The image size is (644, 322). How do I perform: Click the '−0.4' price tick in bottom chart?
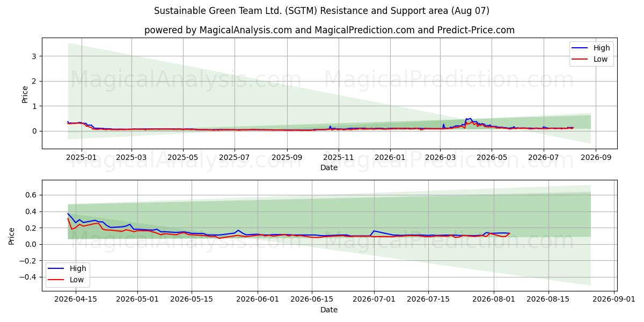[x=27, y=277]
